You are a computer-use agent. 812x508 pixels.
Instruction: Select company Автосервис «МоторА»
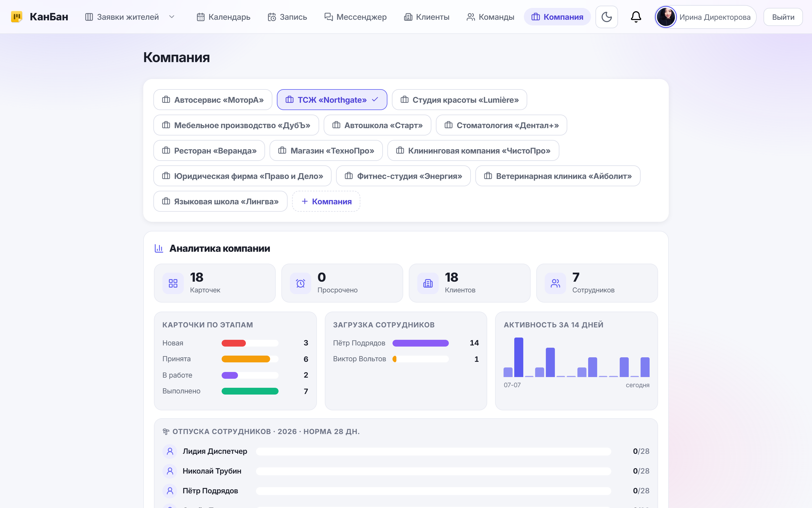point(213,100)
